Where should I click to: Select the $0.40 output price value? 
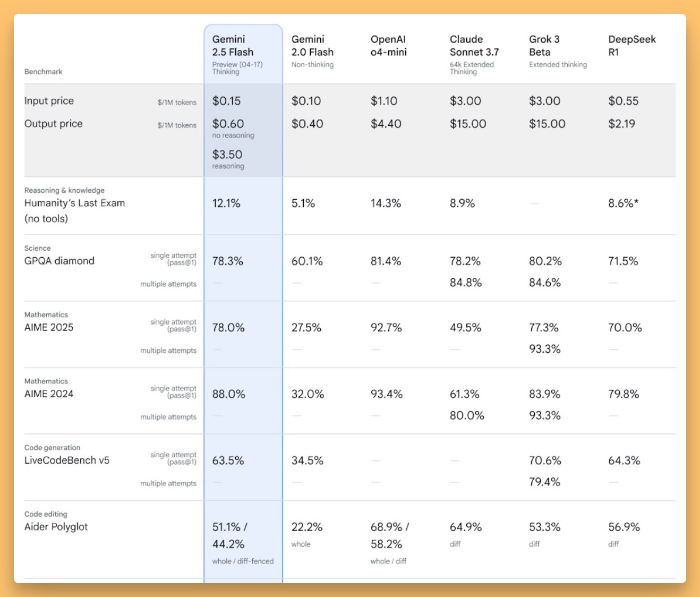point(307,124)
